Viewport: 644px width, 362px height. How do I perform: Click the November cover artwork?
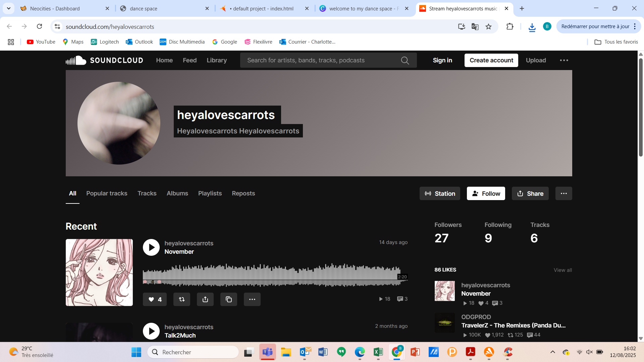click(x=99, y=273)
